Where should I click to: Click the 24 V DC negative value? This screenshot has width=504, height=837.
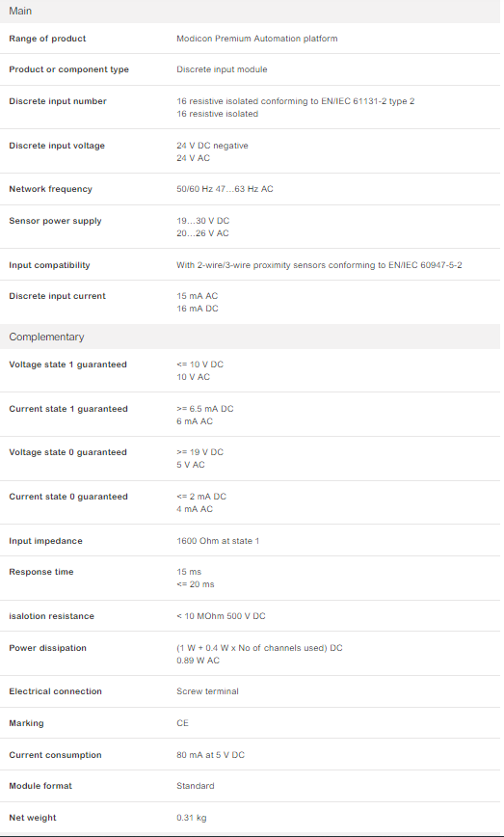(x=212, y=146)
